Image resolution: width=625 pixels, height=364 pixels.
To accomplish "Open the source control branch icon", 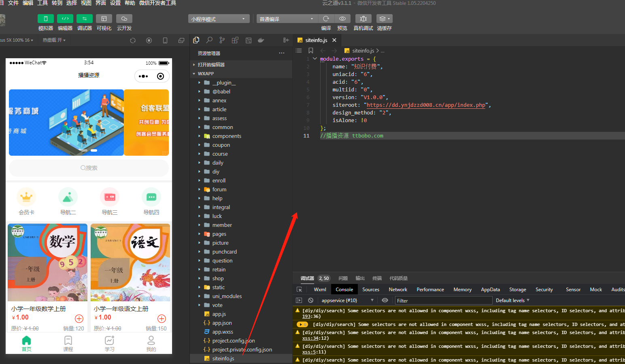I will [222, 40].
